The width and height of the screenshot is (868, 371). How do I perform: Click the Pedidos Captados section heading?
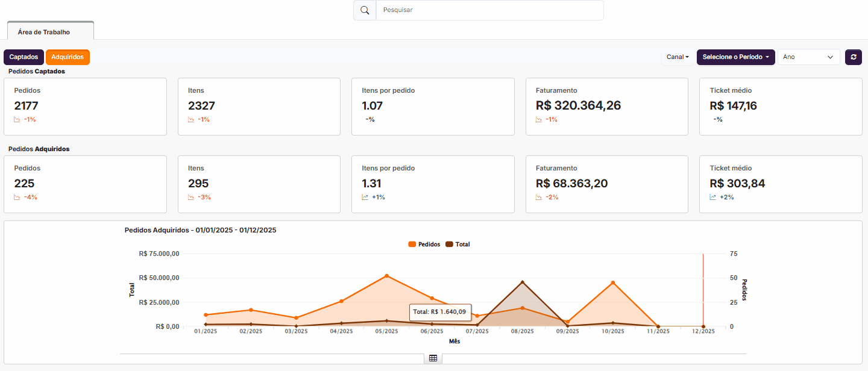coord(37,71)
